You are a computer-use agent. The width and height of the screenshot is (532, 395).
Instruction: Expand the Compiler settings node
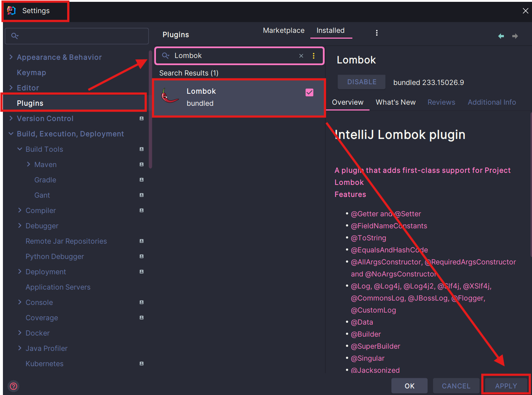pyautogui.click(x=20, y=210)
